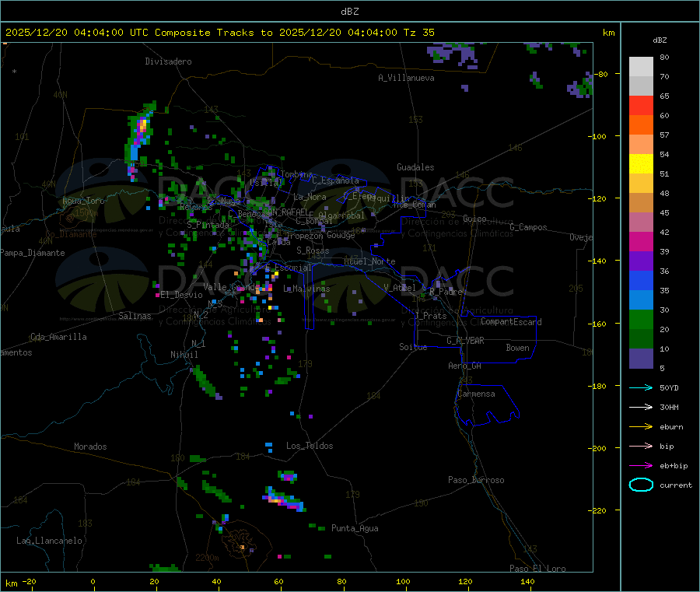Click the yellow eburn arrow icon
This screenshot has height=592, width=700.
[x=641, y=427]
